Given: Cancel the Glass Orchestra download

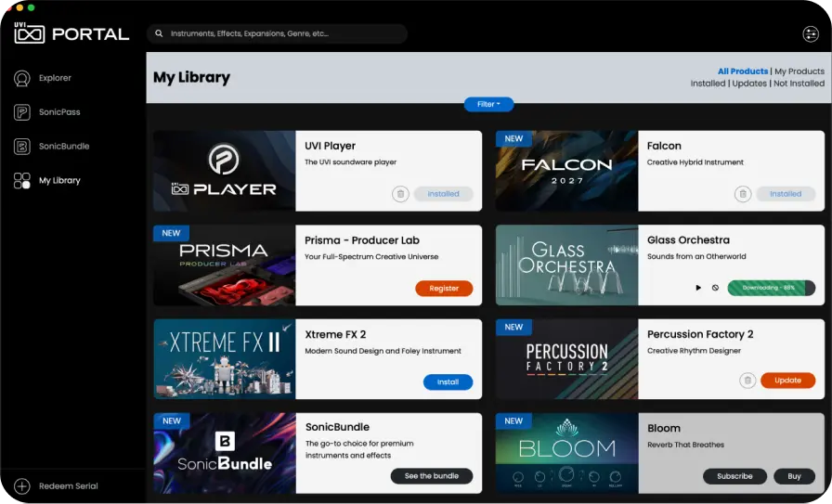Looking at the screenshot, I should coord(715,288).
